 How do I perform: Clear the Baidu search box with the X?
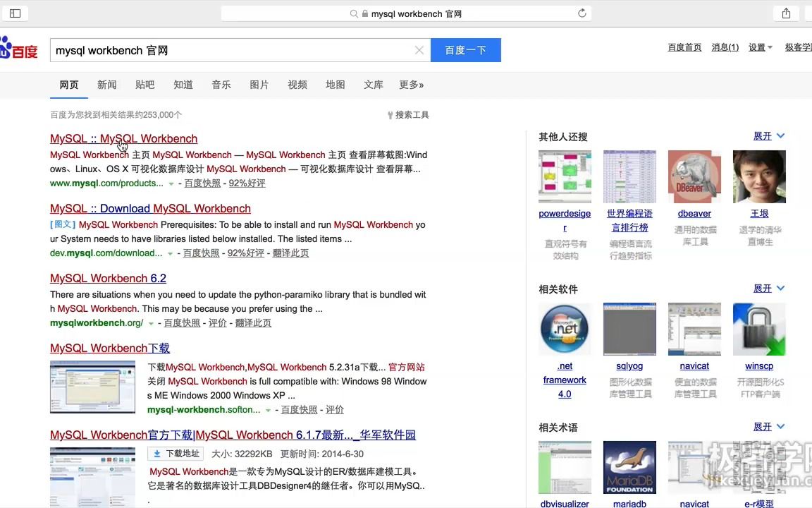point(419,50)
